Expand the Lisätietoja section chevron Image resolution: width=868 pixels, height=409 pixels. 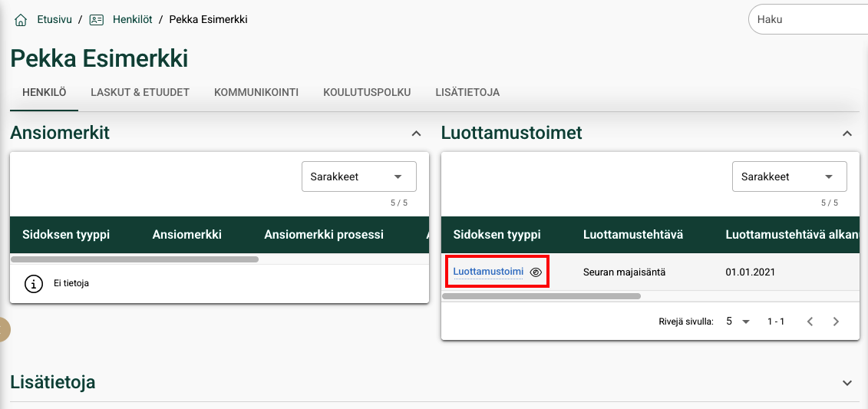pyautogui.click(x=847, y=383)
